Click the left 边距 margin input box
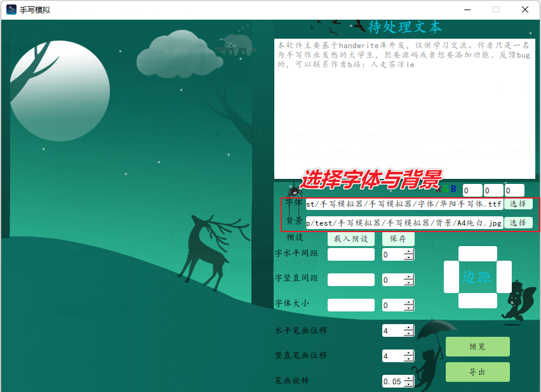Screen dimensions: 541x392 [x=452, y=277]
